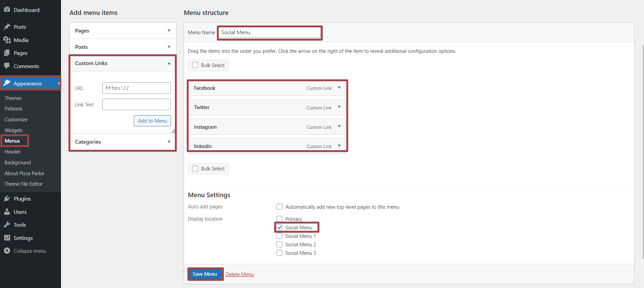Click the Delete Menu link
The width and height of the screenshot is (644, 288).
(x=240, y=274)
